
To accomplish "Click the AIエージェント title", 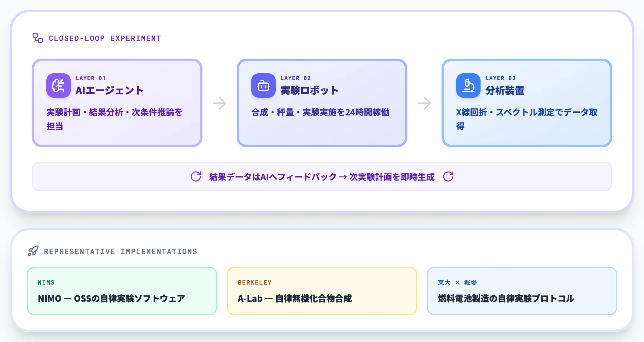I will click(x=109, y=90).
